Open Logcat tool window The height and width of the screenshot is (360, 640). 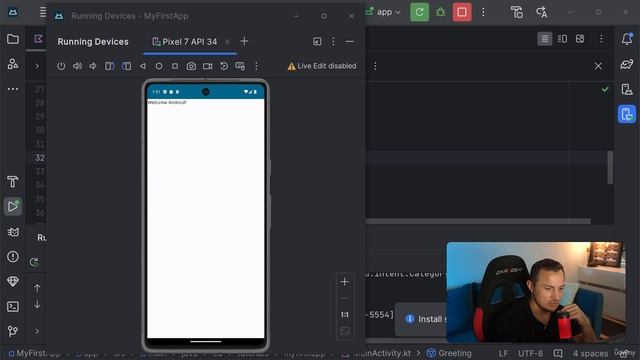[x=13, y=232]
